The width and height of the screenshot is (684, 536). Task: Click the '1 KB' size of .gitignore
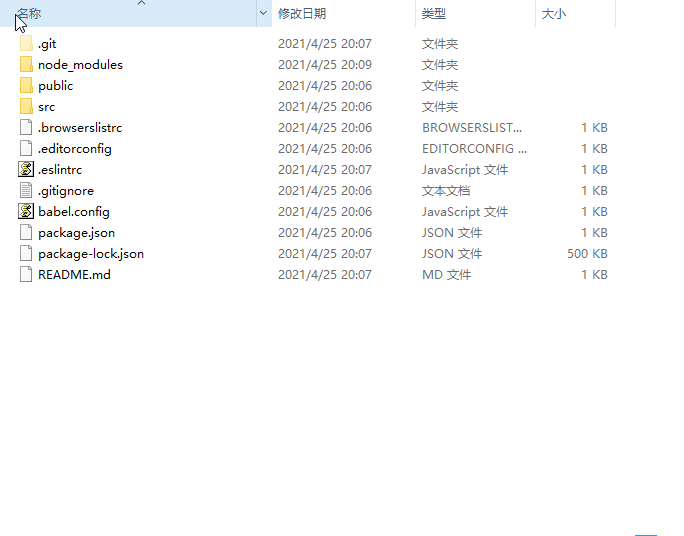[x=594, y=191]
